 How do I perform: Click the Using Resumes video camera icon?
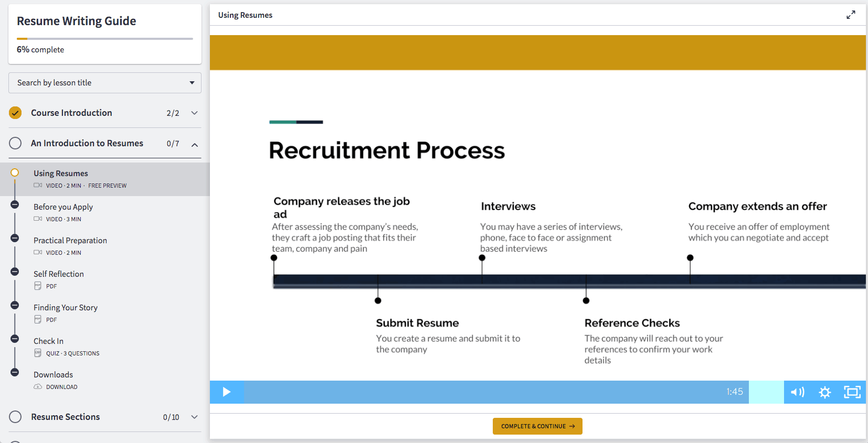38,185
